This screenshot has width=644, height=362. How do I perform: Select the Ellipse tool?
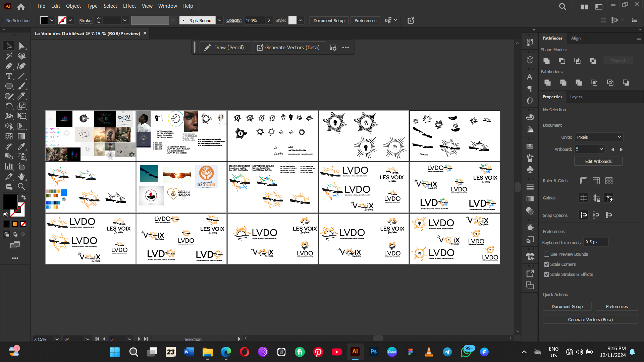[x=9, y=86]
